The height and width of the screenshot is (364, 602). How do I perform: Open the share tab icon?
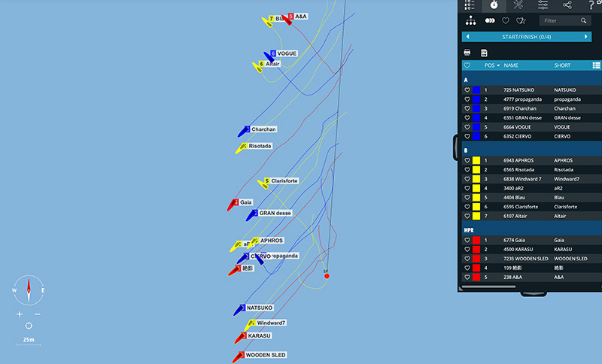567,5
